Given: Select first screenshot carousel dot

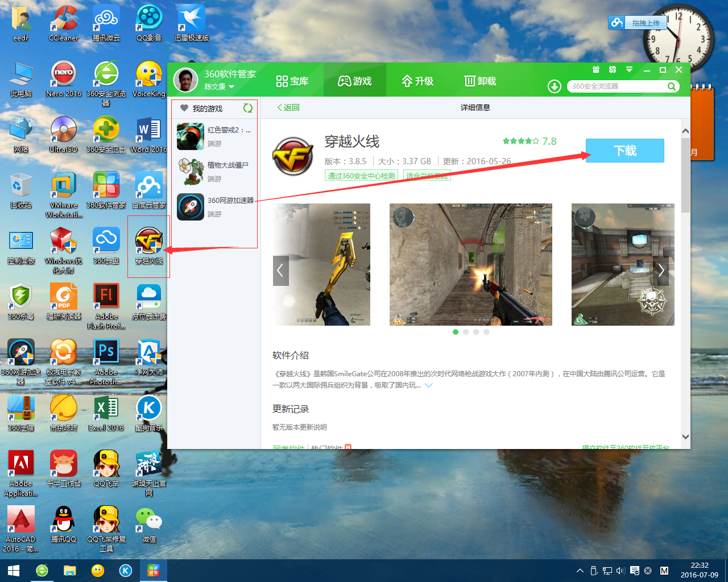Looking at the screenshot, I should tap(456, 332).
